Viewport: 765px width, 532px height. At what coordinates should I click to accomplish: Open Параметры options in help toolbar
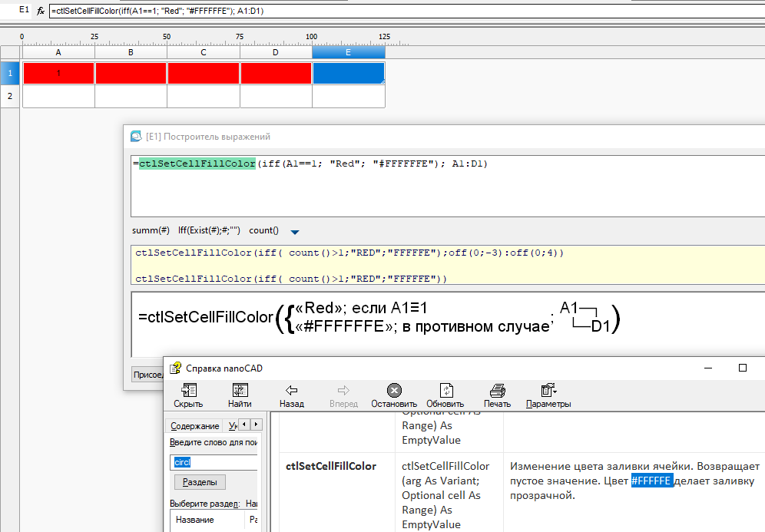pos(548,395)
